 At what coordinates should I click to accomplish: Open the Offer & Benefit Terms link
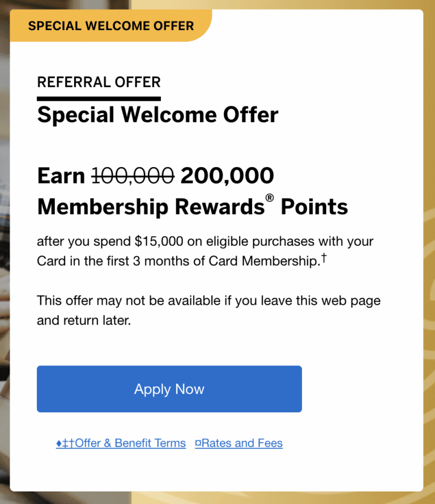(130, 443)
